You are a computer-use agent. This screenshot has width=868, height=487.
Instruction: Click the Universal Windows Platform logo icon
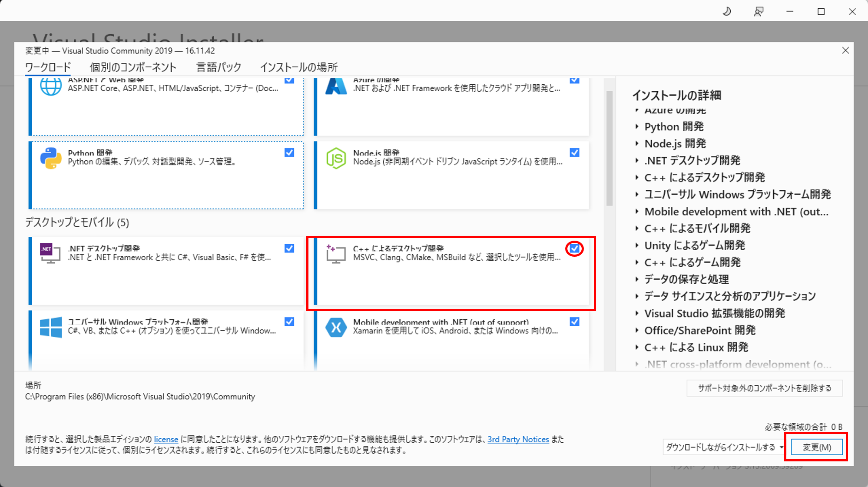tap(51, 327)
